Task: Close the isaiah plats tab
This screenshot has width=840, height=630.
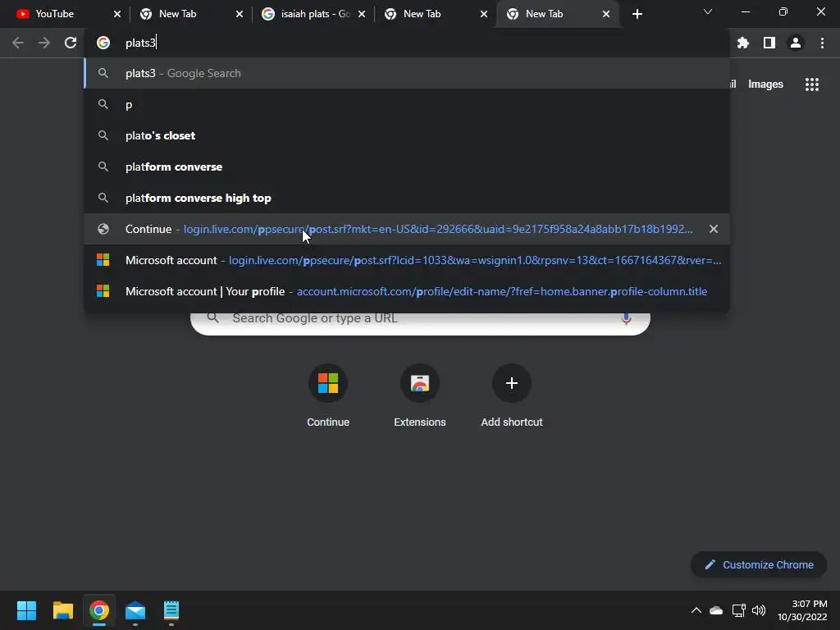Action: (362, 14)
